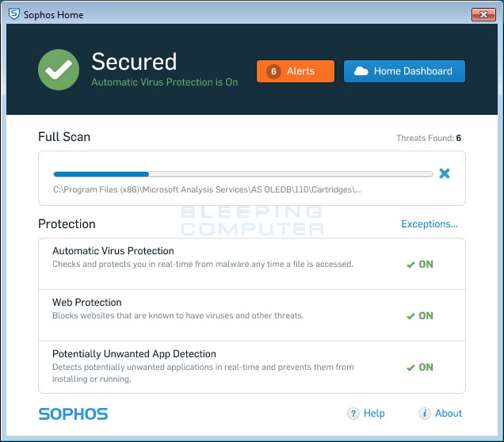
Task: Click the SOPHOS logo at bottom
Action: click(x=73, y=413)
